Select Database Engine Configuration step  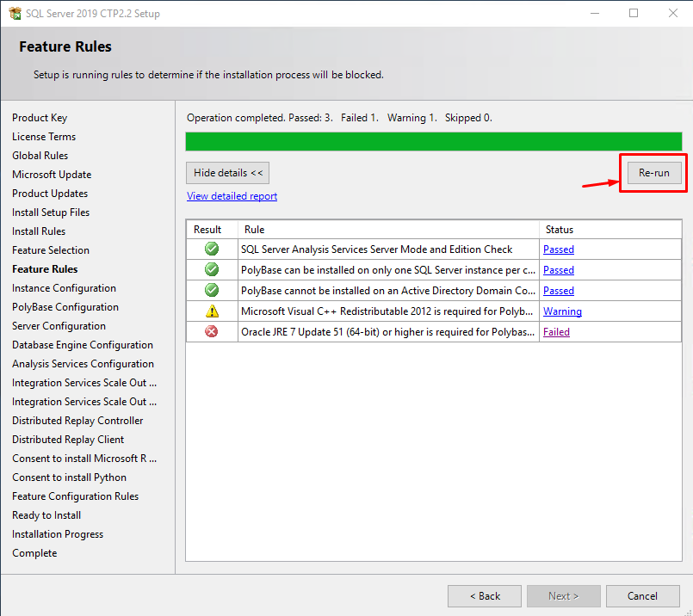[x=83, y=345]
